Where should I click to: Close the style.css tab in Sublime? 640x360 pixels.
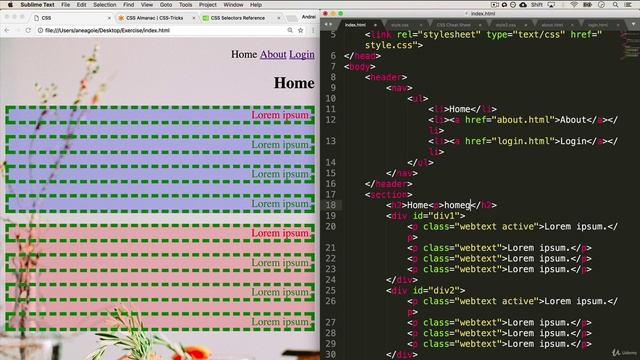pos(421,25)
